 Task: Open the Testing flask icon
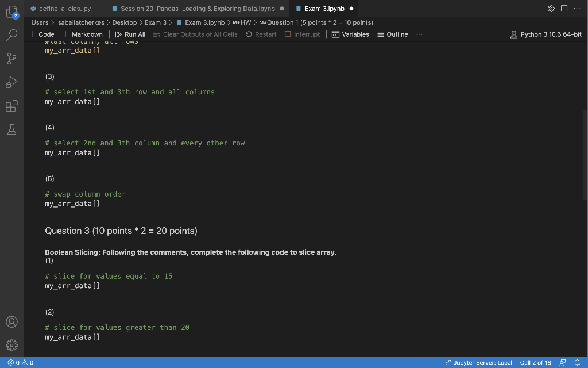[x=11, y=129]
